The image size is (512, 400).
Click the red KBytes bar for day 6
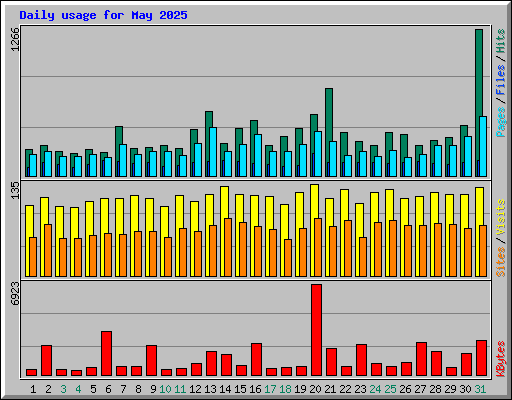[106, 353]
